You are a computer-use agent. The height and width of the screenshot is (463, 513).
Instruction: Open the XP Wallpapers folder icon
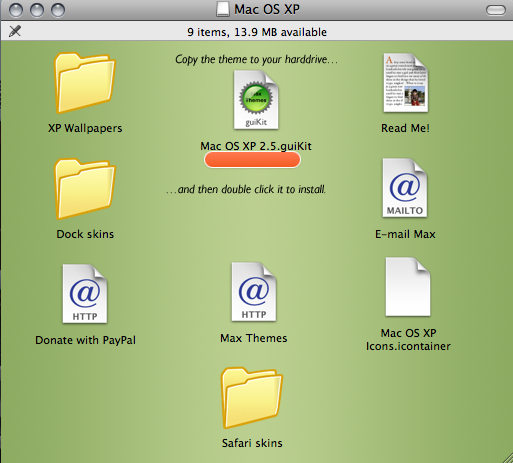tap(85, 83)
